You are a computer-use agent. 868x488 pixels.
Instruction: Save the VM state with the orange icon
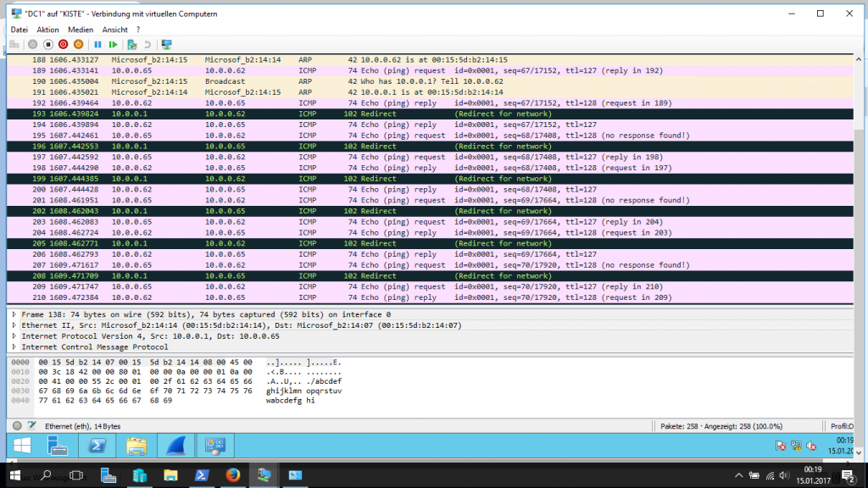[79, 44]
